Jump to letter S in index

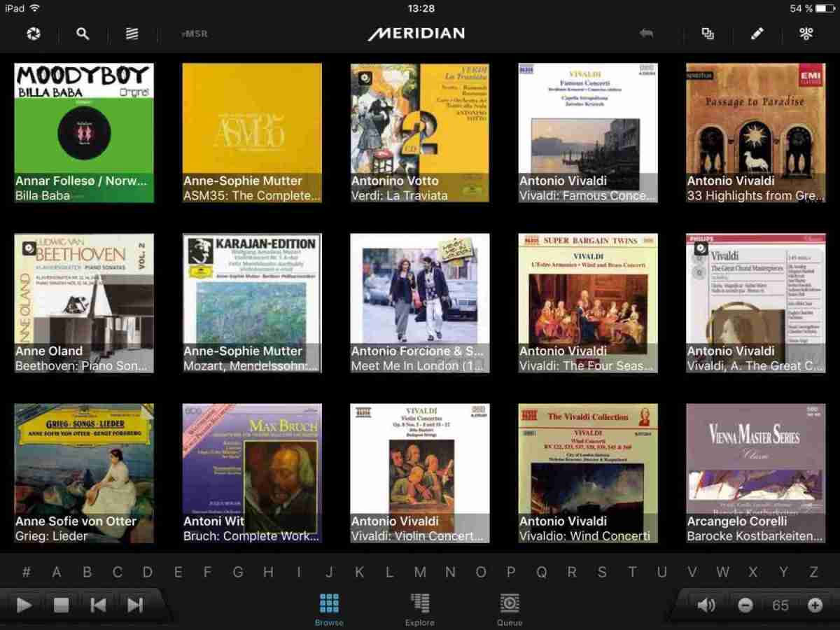(602, 572)
